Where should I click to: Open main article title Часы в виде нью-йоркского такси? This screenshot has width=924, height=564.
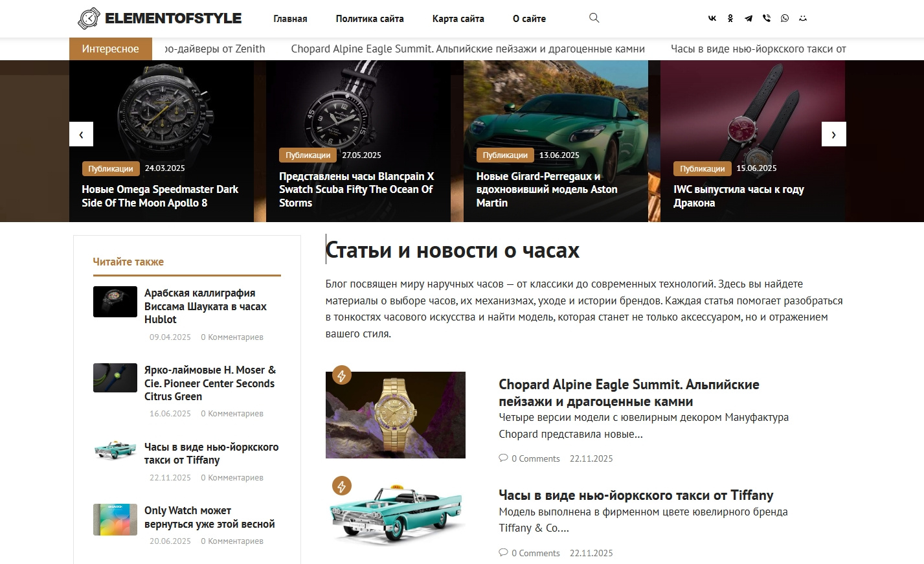pos(636,495)
